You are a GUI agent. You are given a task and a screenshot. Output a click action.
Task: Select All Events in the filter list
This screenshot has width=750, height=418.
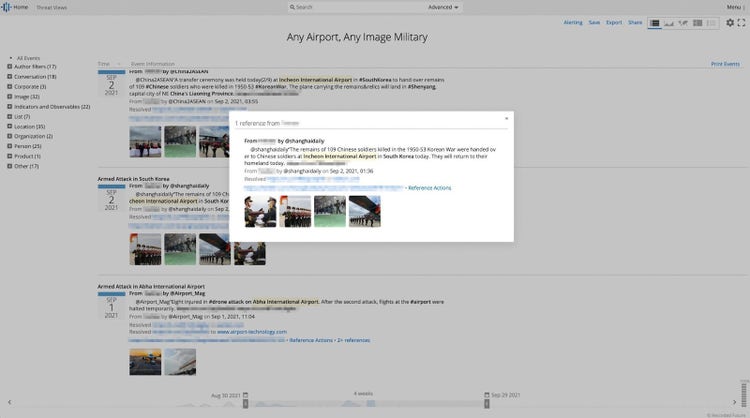(x=28, y=58)
